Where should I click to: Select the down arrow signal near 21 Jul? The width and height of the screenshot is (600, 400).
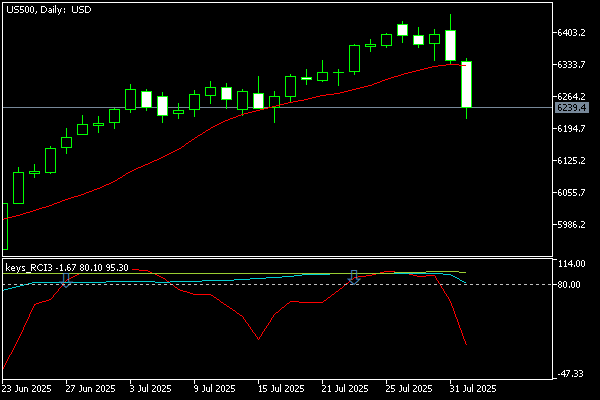[354, 278]
